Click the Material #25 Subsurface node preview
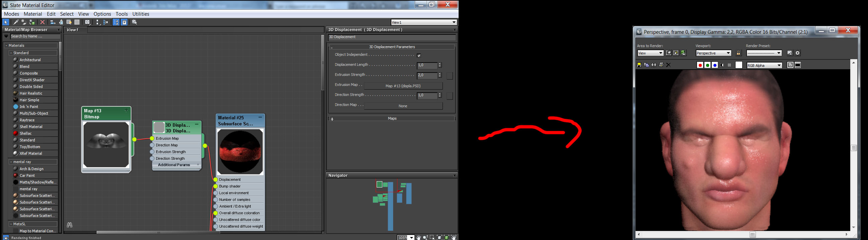The height and width of the screenshot is (240, 868). pyautogui.click(x=240, y=152)
